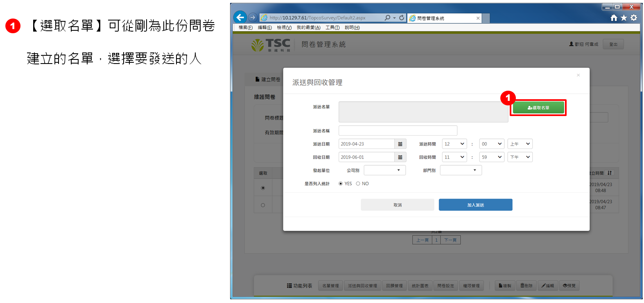Select the NO radio for 是否列入統計

(x=358, y=184)
